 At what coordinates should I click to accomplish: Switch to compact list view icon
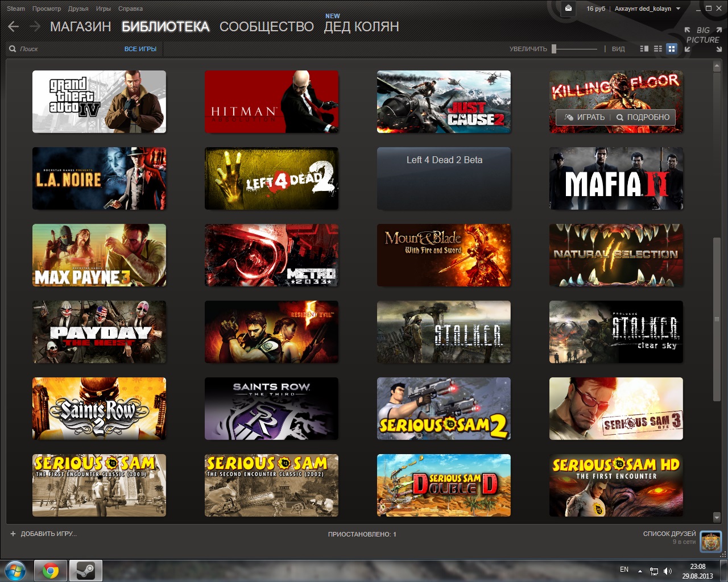[658, 49]
